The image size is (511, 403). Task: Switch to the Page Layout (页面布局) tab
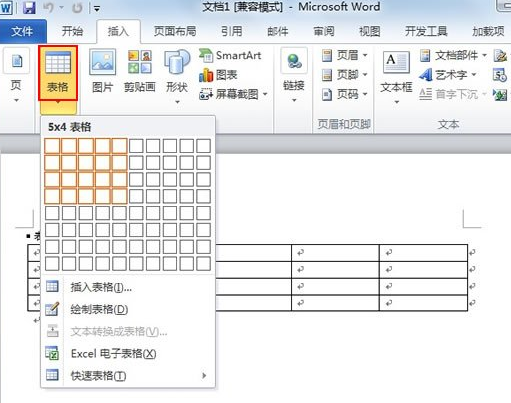click(x=175, y=31)
